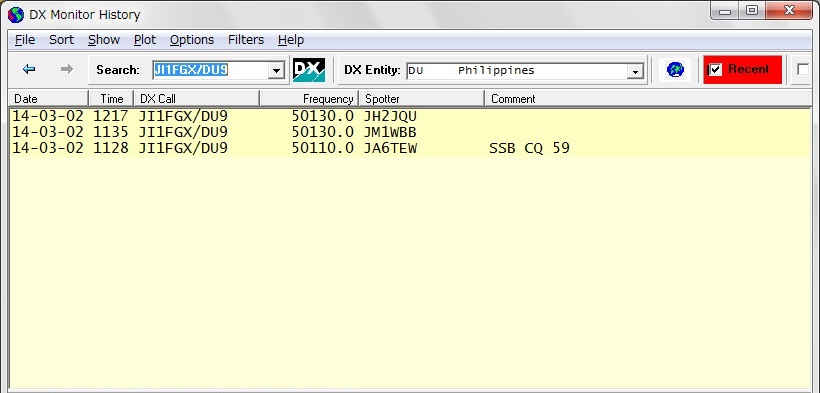Open the Sort menu
The height and width of the screenshot is (393, 820).
(61, 40)
